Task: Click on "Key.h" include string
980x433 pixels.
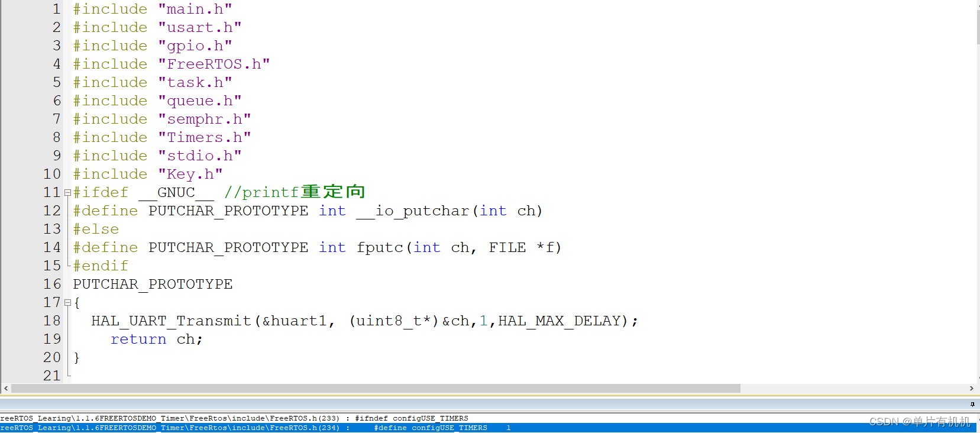Action: 190,175
